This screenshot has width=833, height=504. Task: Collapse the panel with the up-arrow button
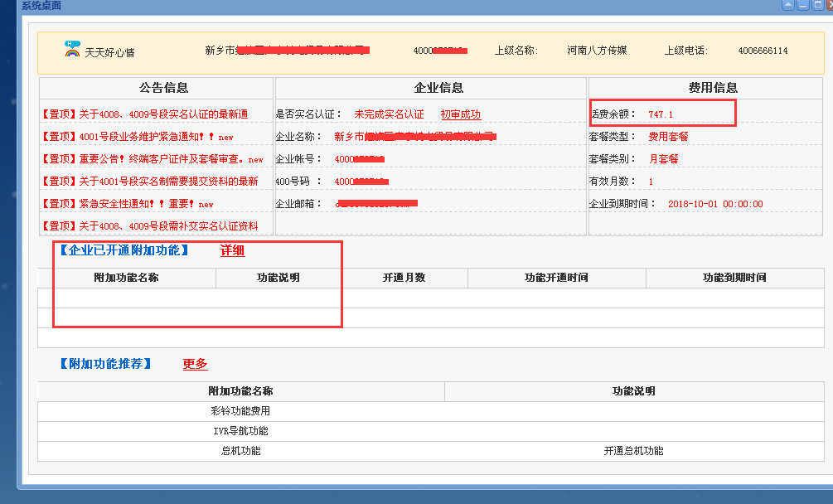coord(788,5)
